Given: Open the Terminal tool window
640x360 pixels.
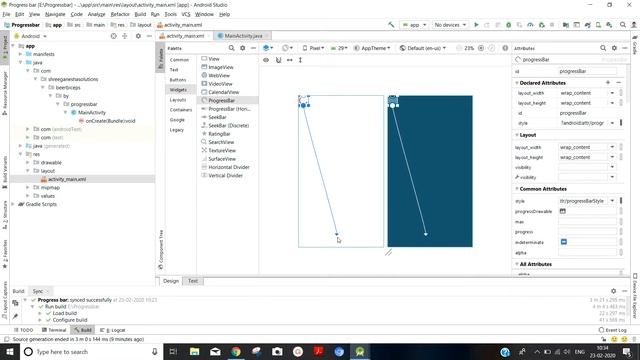Looking at the screenshot, I should pos(54,330).
